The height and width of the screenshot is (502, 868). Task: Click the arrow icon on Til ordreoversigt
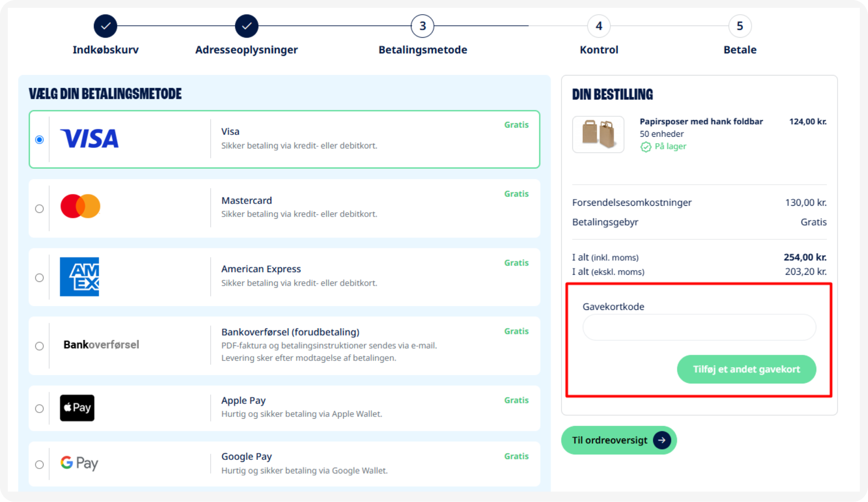coord(662,440)
